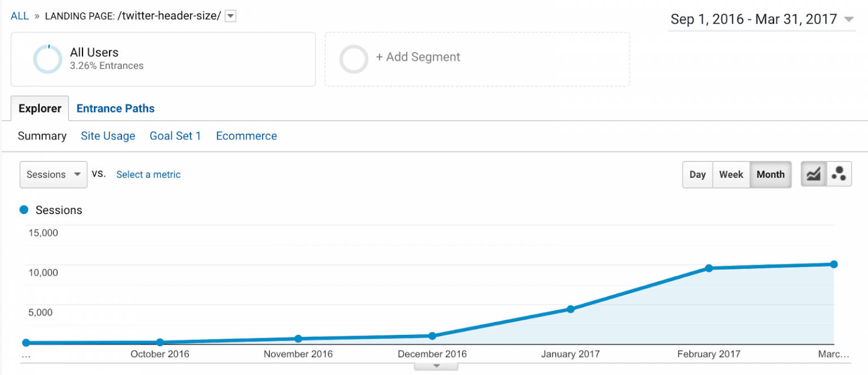Open the Site Usage report
This screenshot has width=868, height=375.
[108, 136]
